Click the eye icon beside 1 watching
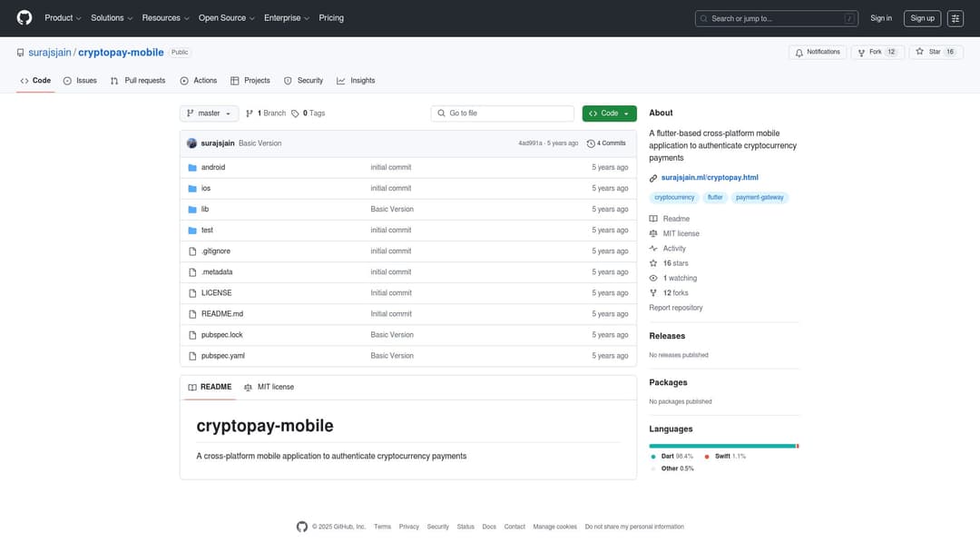This screenshot has height=552, width=980. click(653, 278)
